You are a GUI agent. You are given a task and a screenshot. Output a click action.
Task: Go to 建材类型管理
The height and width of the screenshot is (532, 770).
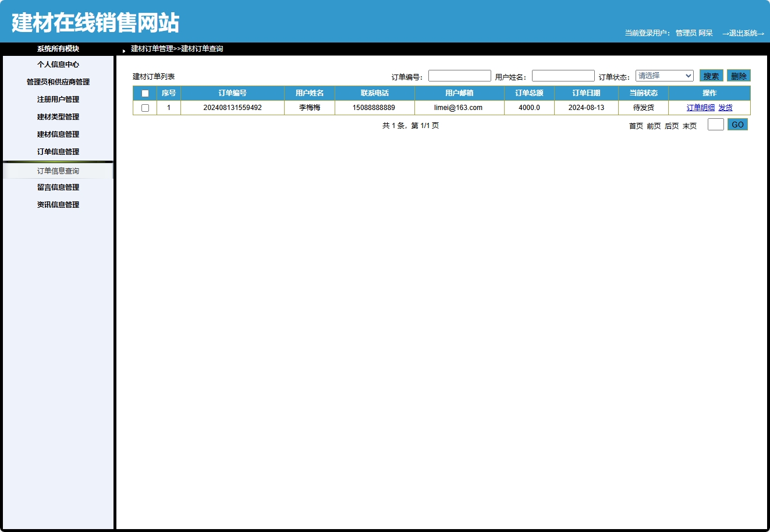(x=58, y=116)
